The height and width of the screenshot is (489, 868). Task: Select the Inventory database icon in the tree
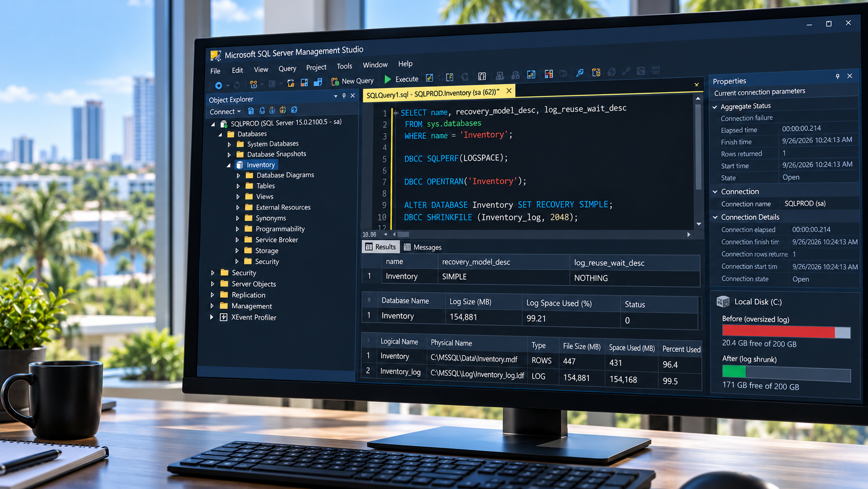click(x=239, y=165)
